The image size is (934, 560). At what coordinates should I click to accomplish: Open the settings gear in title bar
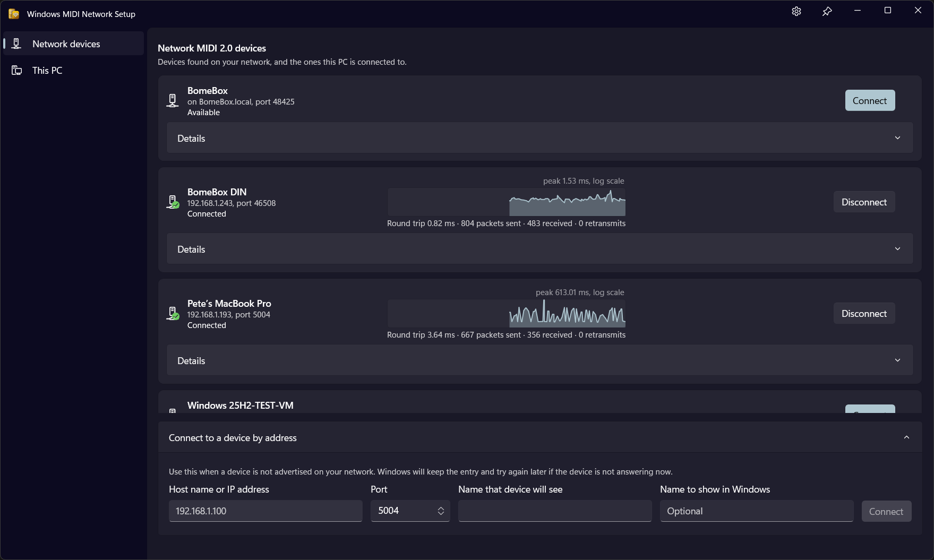[x=796, y=11]
